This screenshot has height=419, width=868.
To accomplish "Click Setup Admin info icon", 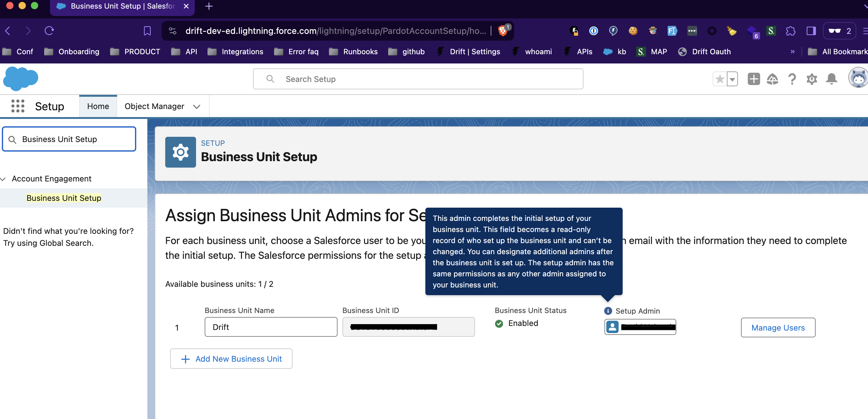I will 608,311.
